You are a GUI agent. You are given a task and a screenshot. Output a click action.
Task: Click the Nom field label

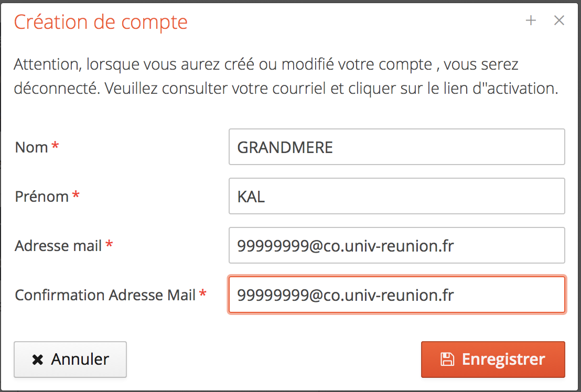point(31,147)
